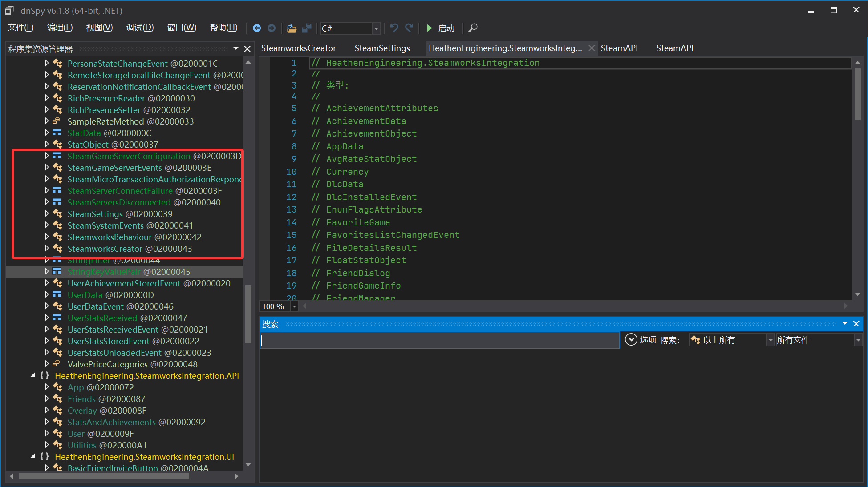
Task: Open the 编辑(E) menu
Action: pos(60,28)
